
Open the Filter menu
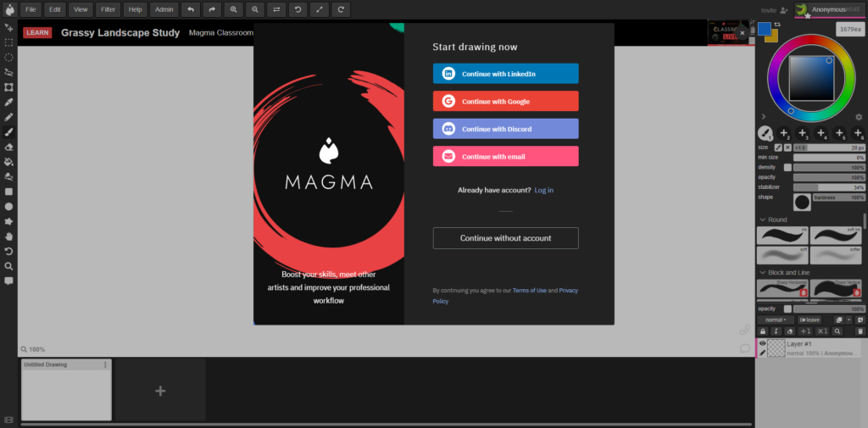(x=108, y=9)
